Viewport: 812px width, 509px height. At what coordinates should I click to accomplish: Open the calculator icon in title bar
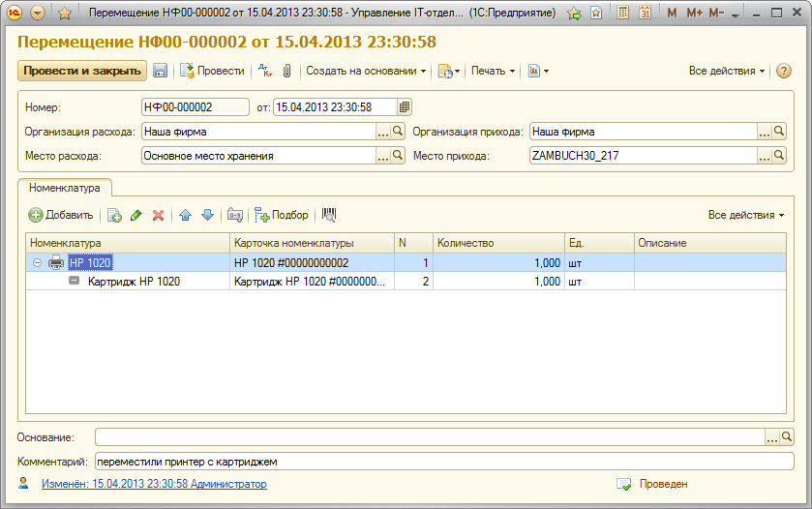623,13
